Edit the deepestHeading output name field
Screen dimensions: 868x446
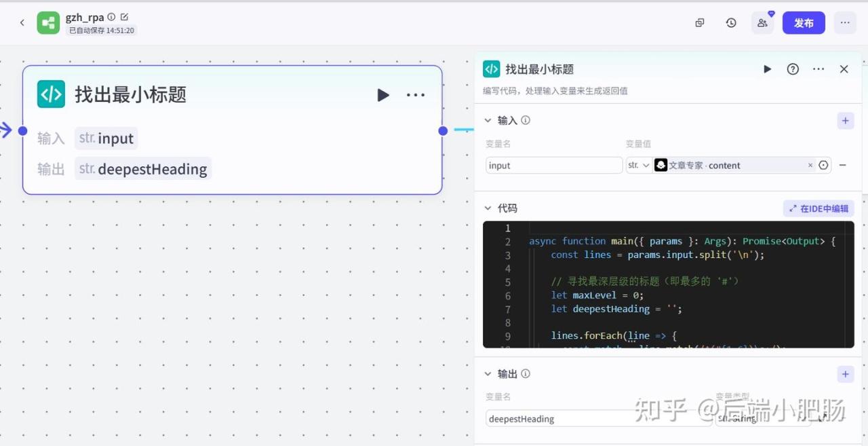598,419
